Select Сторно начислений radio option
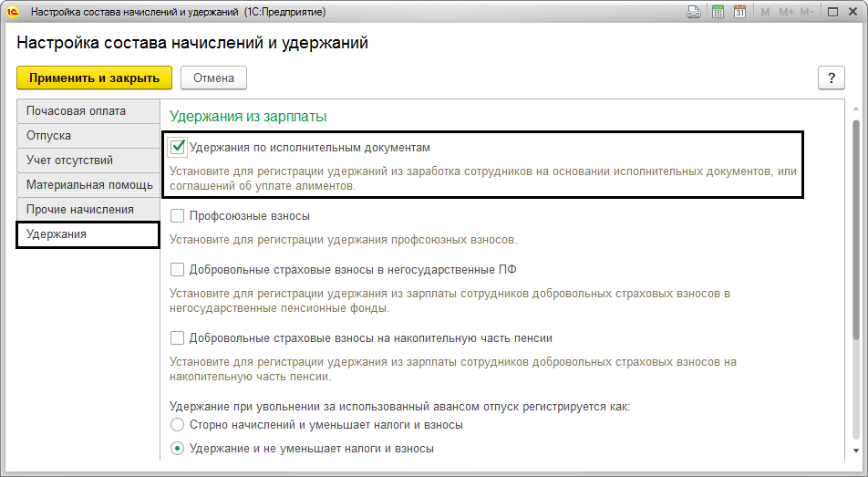The width and height of the screenshot is (868, 477). pos(178,425)
